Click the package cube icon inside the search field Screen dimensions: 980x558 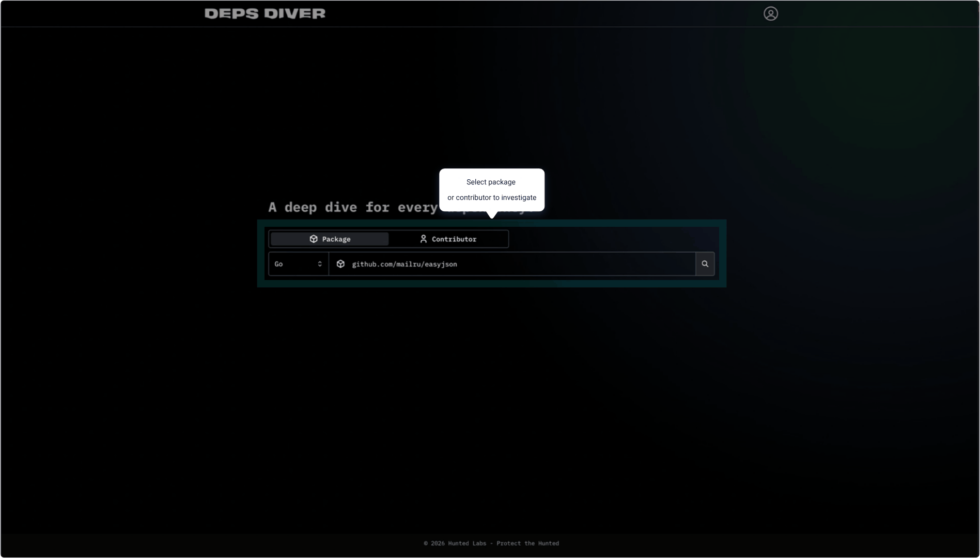[x=340, y=263]
